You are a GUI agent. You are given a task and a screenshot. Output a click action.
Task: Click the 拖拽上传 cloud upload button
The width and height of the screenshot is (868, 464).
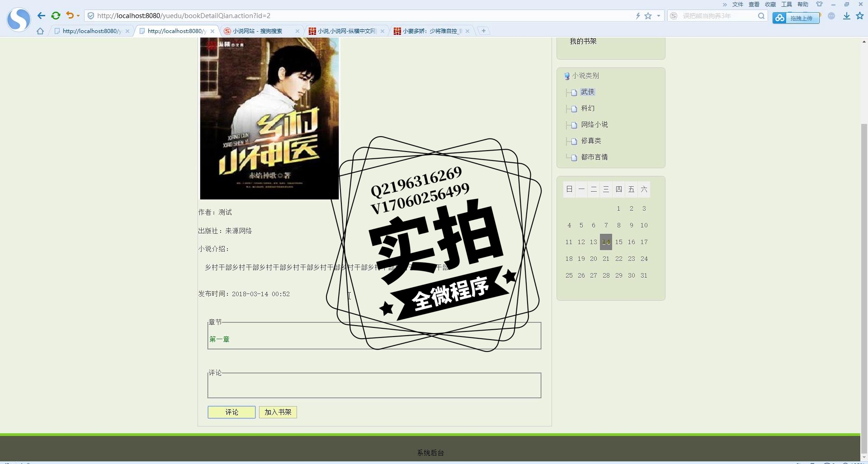796,18
